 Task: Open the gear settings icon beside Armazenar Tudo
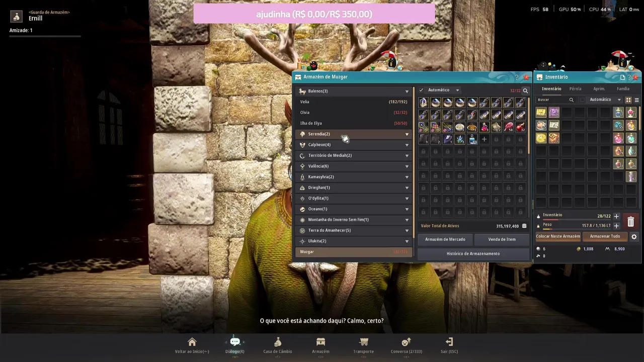[634, 236]
